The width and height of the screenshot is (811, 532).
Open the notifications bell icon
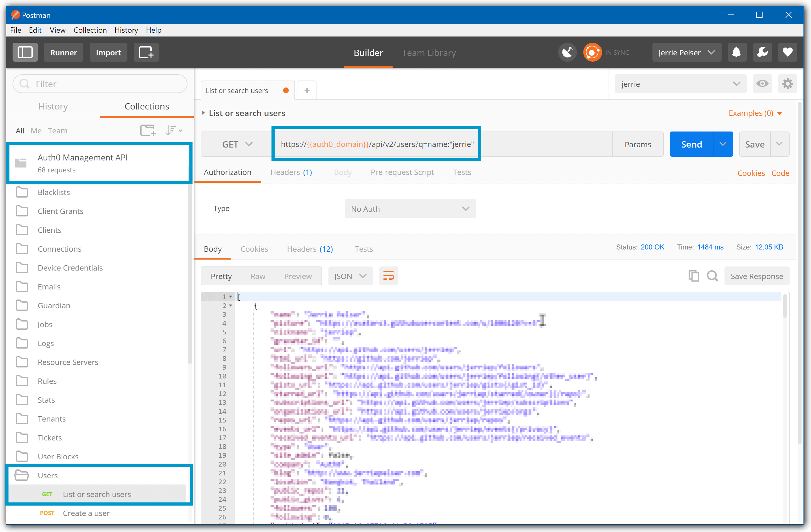737,52
